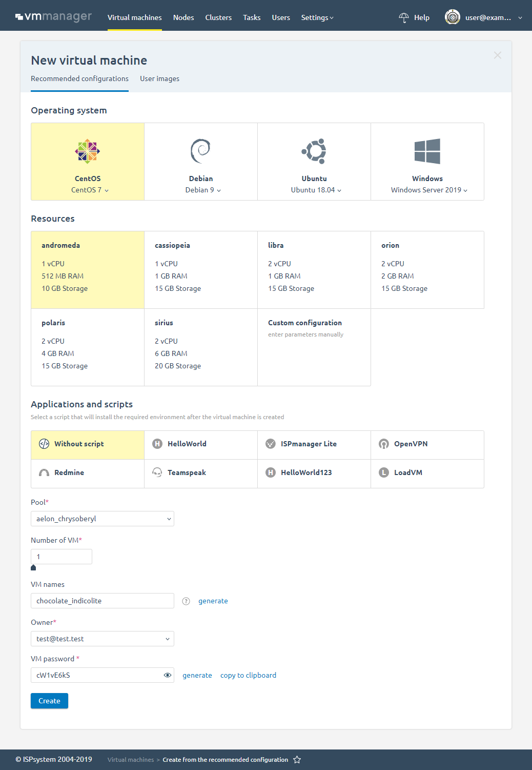Click the HelloWorld123 icon
The width and height of the screenshot is (532, 770).
271,472
